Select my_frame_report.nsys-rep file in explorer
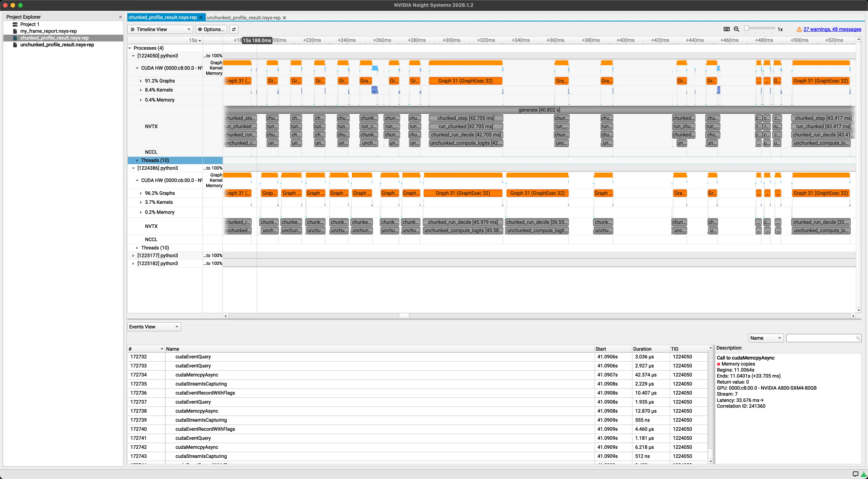 tap(48, 31)
